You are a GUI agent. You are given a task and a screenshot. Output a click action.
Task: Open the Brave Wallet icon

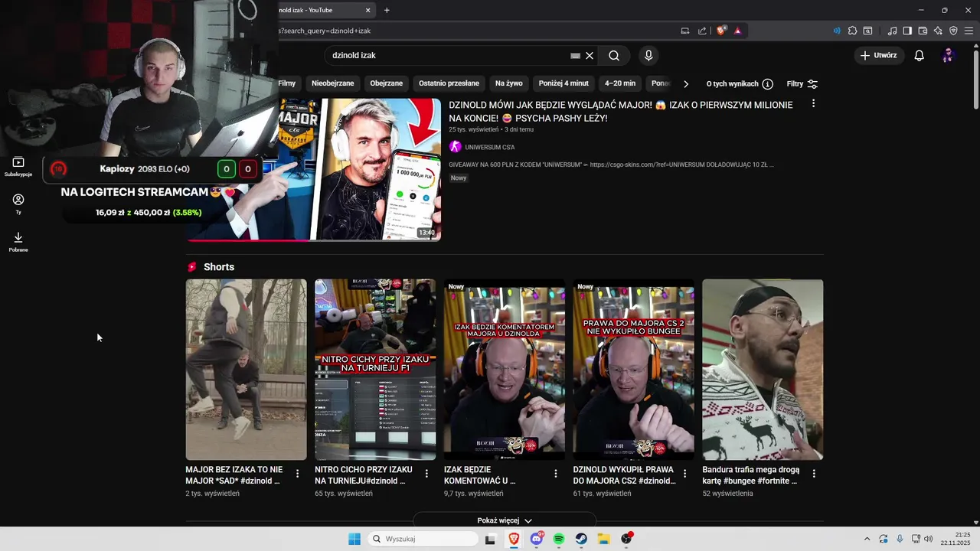923,31
